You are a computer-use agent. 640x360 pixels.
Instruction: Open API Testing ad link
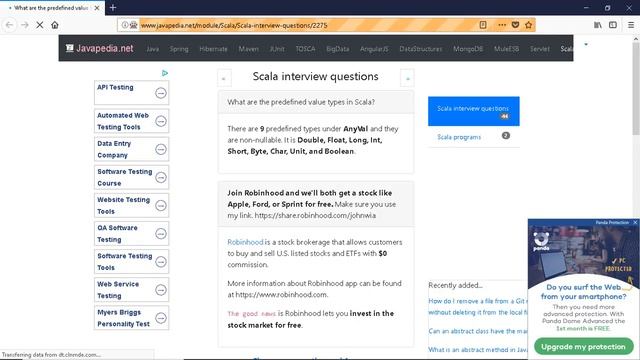point(131,93)
